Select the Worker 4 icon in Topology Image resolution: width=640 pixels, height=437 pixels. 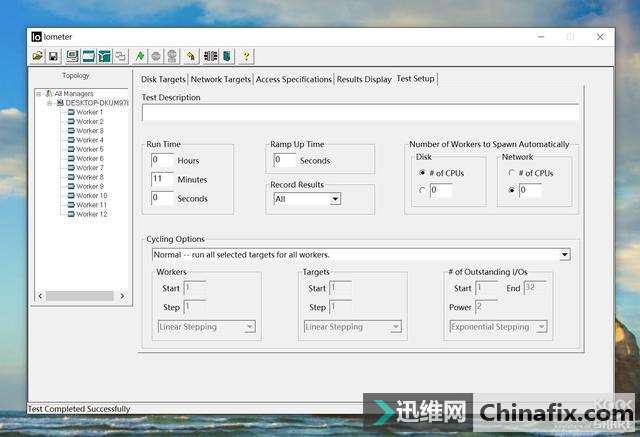coord(71,140)
